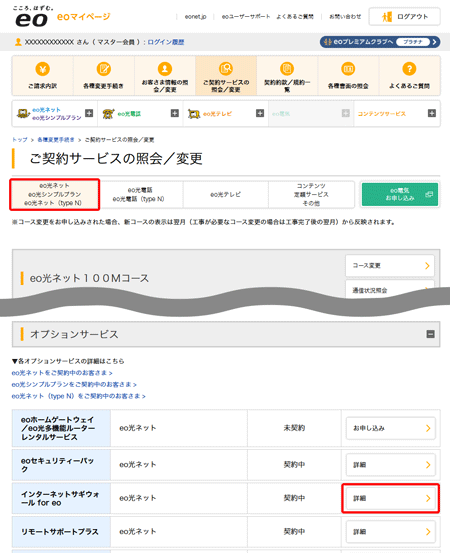Select ご契約サービスの照会/変更 magnifier icon
The height and width of the screenshot is (553, 450).
226,69
